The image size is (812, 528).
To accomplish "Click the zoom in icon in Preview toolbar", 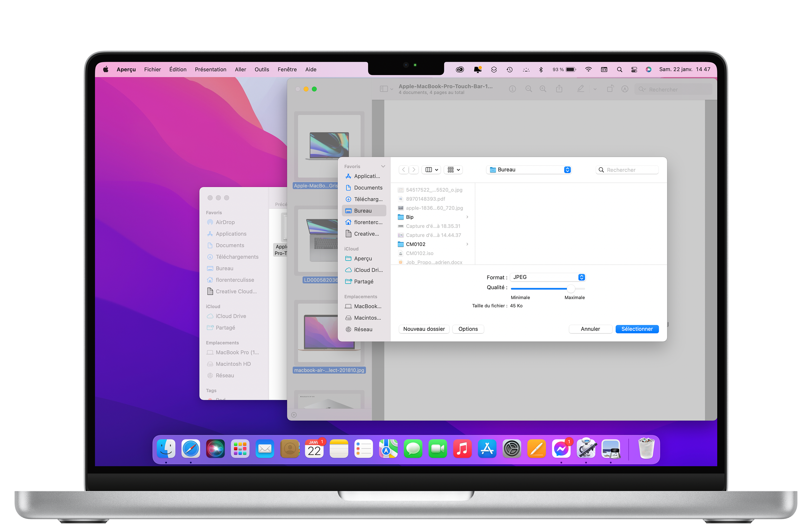I will click(543, 89).
